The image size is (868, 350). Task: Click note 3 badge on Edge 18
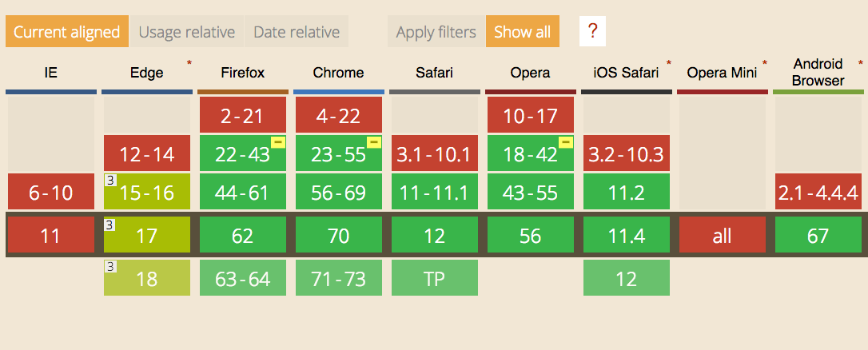(x=109, y=267)
